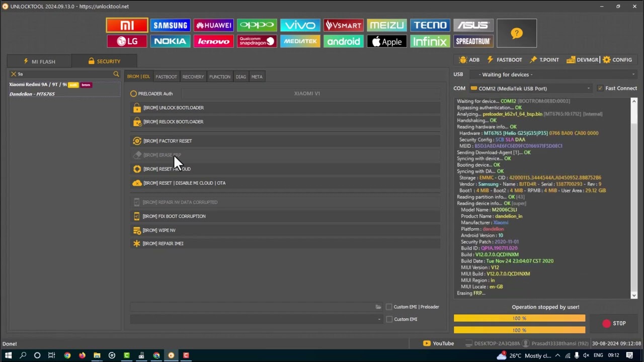
Task: Select the Qualcomm Snapdragon icon
Action: (257, 41)
